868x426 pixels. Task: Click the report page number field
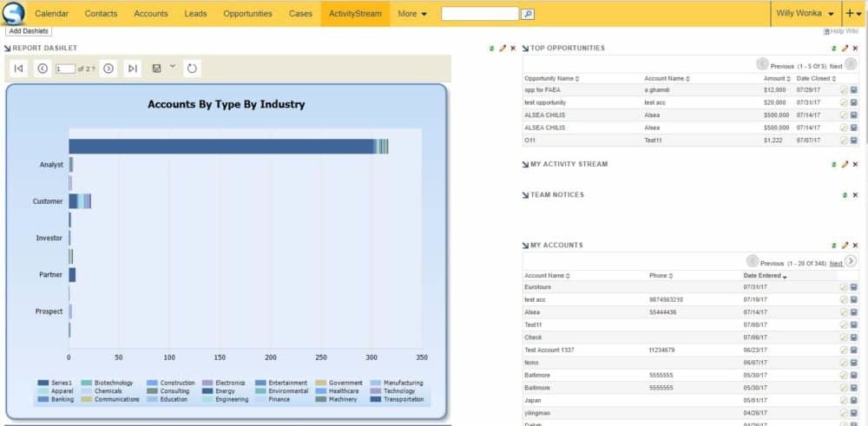65,69
